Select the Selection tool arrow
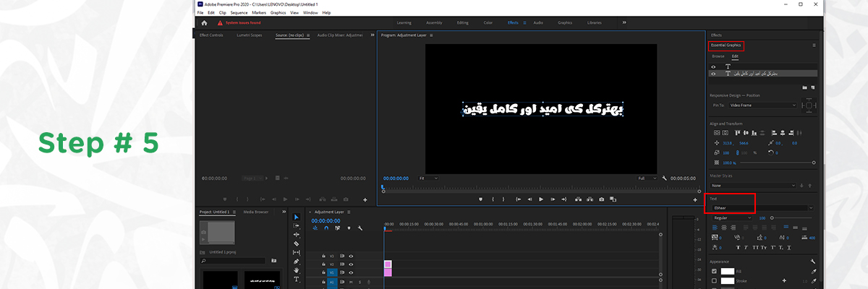 pyautogui.click(x=296, y=217)
